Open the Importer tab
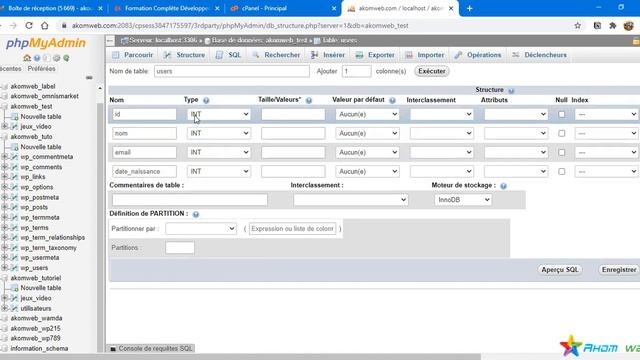This screenshot has width=640, height=360. coord(425,55)
